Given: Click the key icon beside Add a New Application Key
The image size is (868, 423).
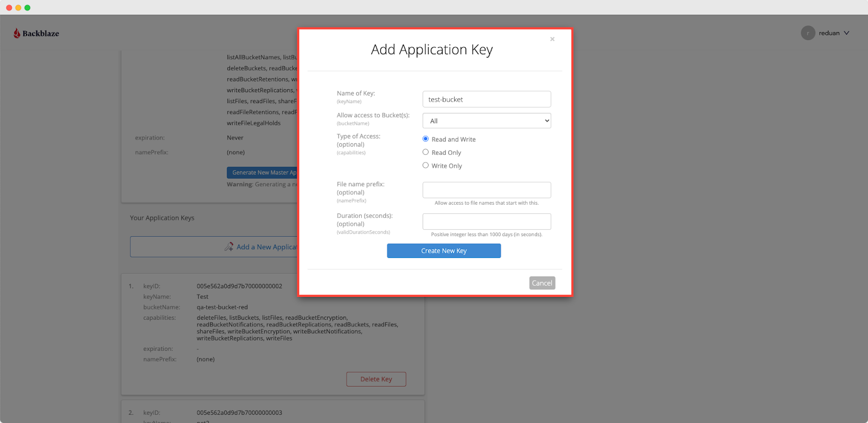Looking at the screenshot, I should click(229, 247).
